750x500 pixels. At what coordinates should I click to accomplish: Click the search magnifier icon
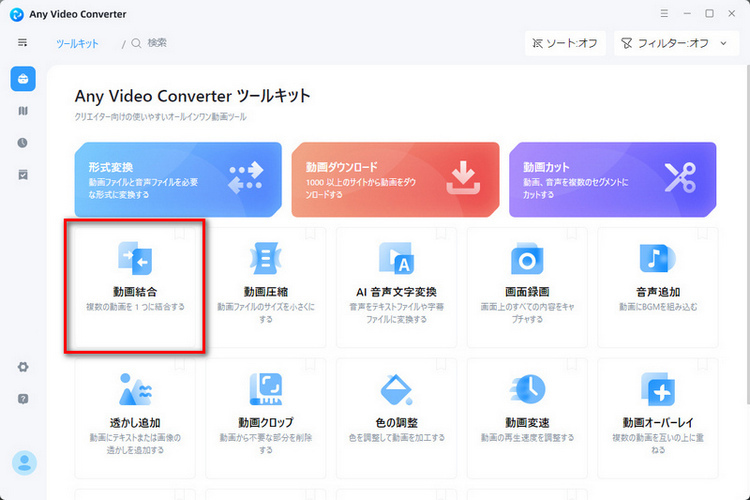coord(136,43)
